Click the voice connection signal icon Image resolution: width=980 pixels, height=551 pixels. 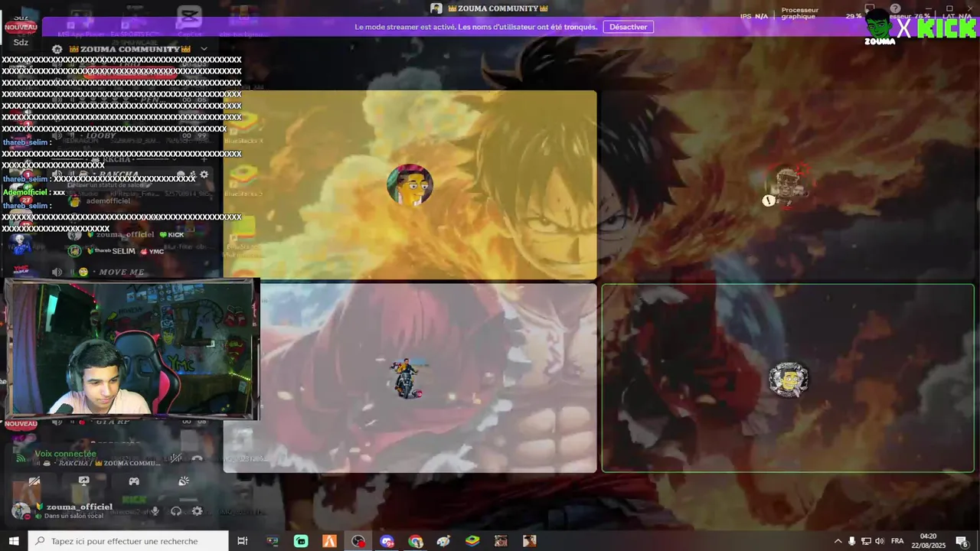(x=22, y=458)
